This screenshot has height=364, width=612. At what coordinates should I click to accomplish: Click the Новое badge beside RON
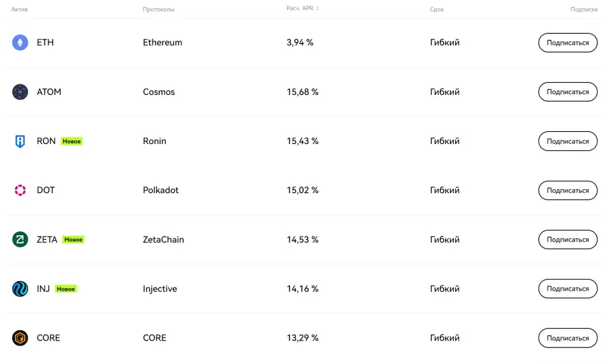[72, 142]
